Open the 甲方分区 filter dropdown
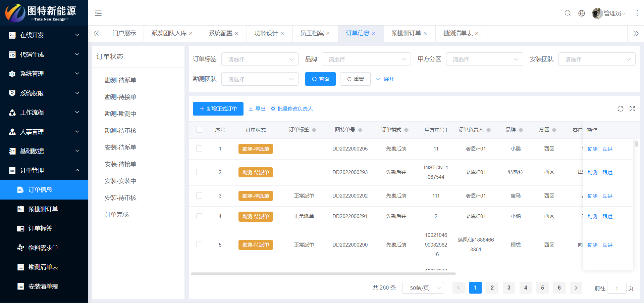Image resolution: width=644 pixels, height=303 pixels. [484, 59]
